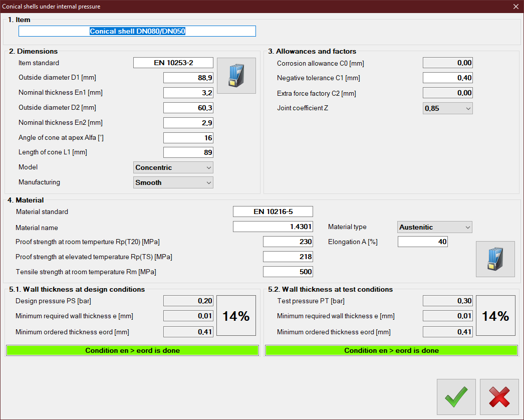Open the material library catalog icon
This screenshot has width=524, height=420.
(495, 259)
